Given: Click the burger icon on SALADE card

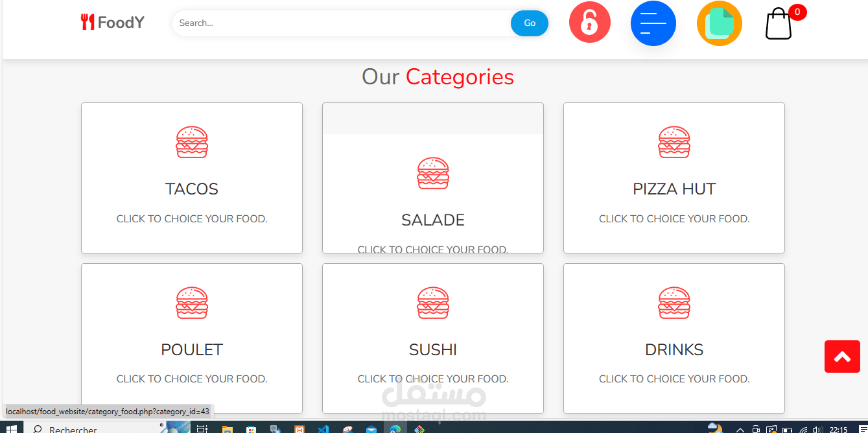Looking at the screenshot, I should click(433, 173).
